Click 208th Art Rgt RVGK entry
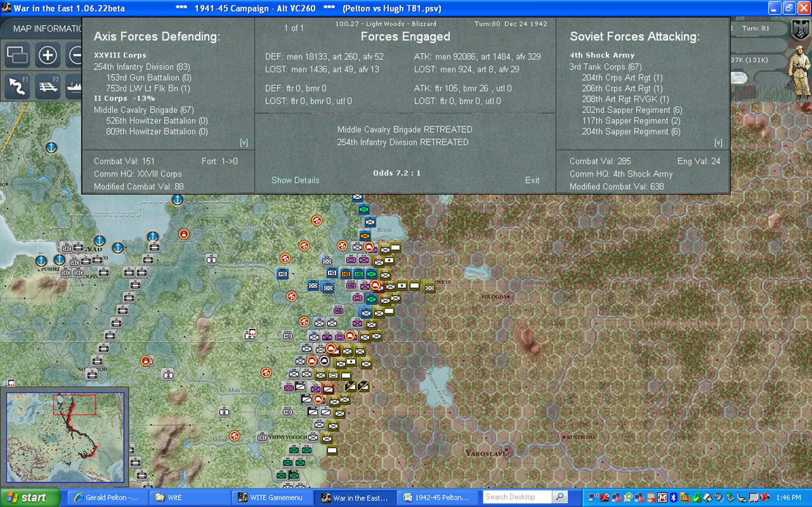The height and width of the screenshot is (507, 812). [626, 99]
